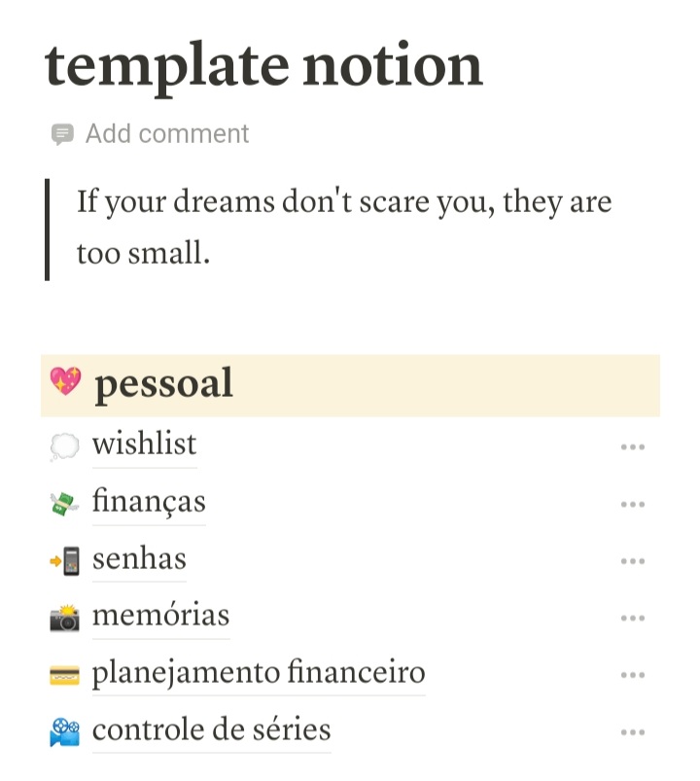Viewport: 700px width, 781px height.
Task: Click the calculator icon beside senhas
Action: [66, 559]
